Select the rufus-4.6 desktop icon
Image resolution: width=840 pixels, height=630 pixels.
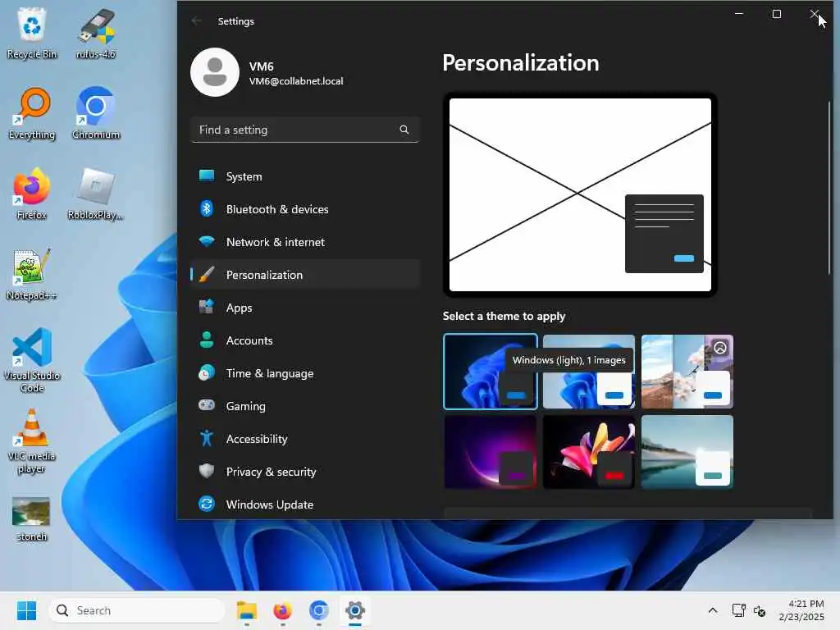(x=96, y=33)
